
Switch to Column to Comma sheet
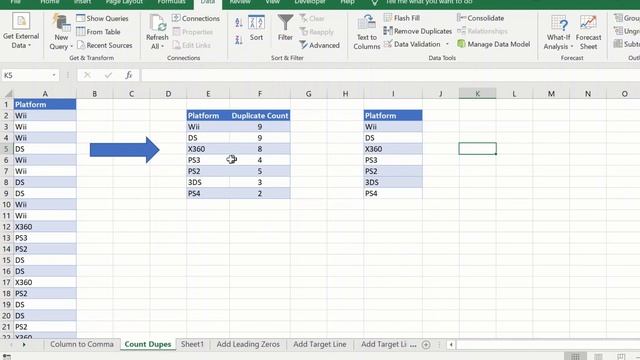click(x=82, y=344)
